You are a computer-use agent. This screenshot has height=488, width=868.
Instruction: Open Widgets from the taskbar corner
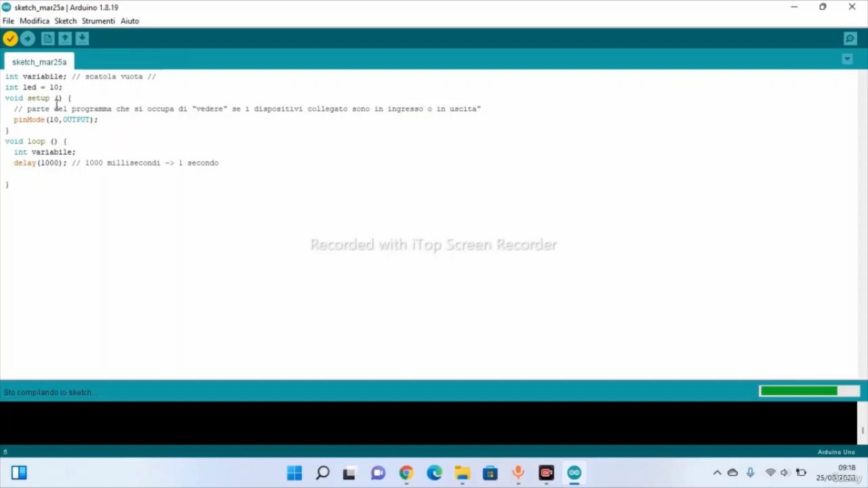[x=19, y=473]
